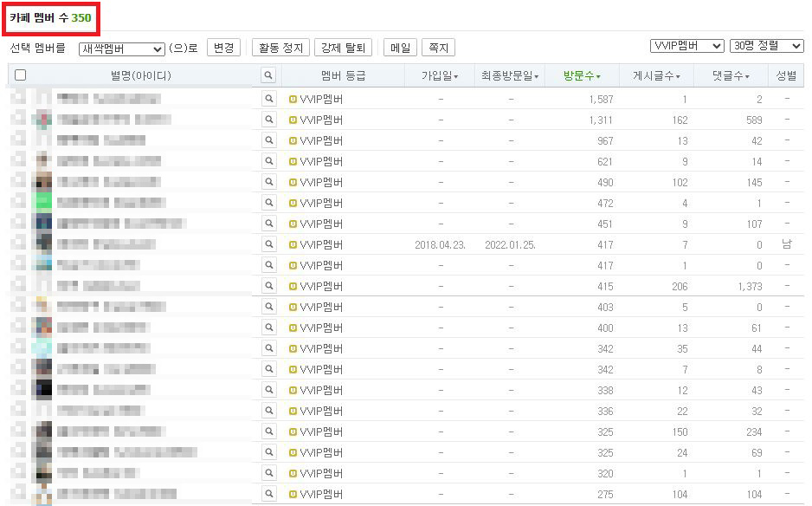Click the magnifier icon in the column header
812x506 pixels.
(268, 76)
